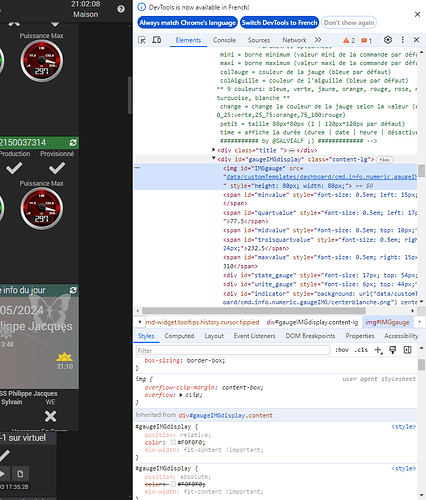Open the first <style> source link
426x500 pixels.
404,427
